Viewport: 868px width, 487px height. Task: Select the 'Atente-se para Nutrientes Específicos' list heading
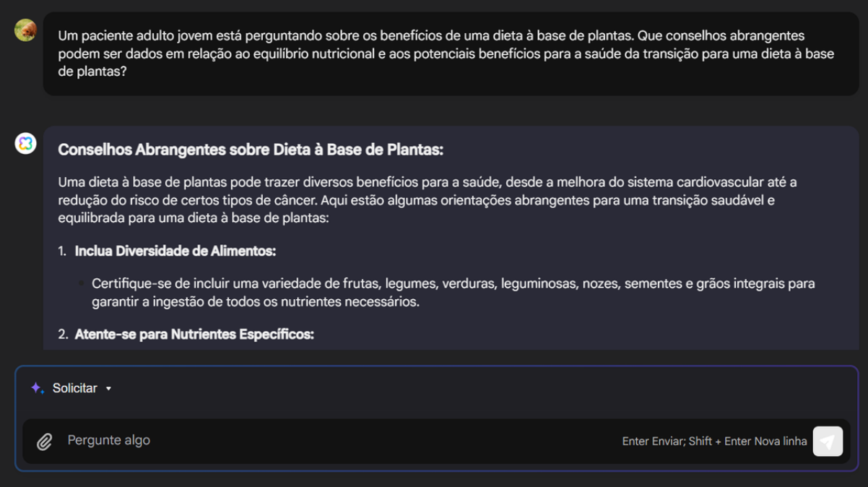click(x=194, y=335)
